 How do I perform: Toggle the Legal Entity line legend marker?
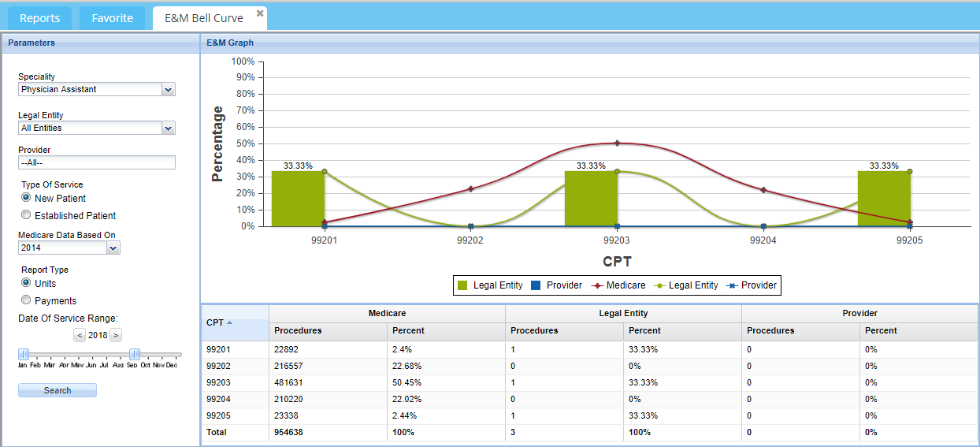click(x=658, y=285)
